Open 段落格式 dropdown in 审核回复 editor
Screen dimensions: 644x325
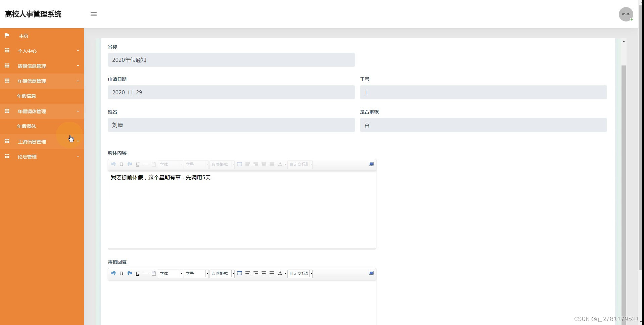point(222,274)
